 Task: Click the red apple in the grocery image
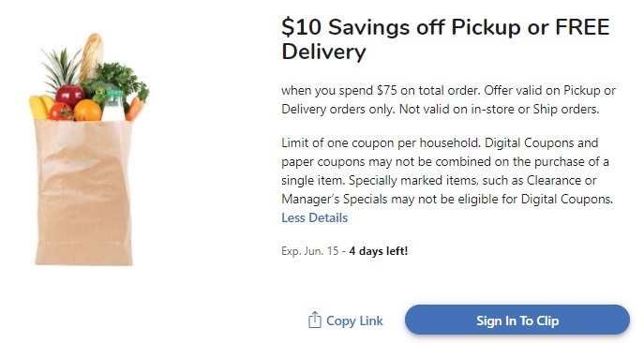click(x=69, y=96)
